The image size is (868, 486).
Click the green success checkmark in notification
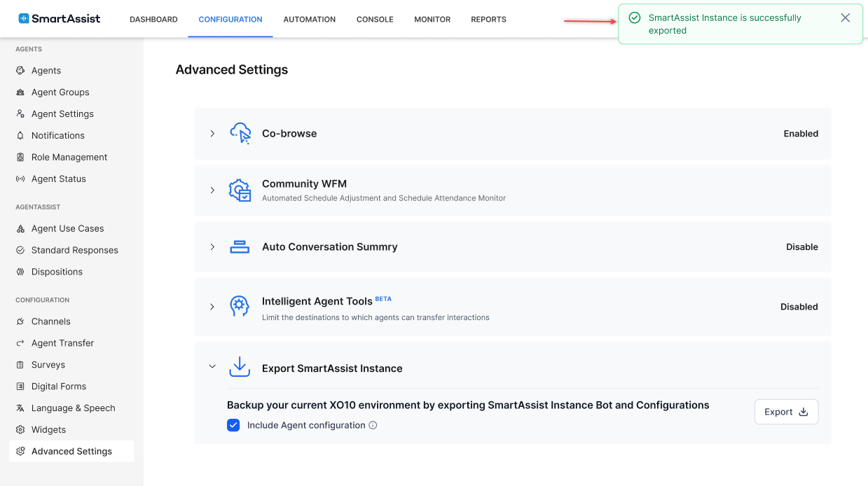point(635,18)
